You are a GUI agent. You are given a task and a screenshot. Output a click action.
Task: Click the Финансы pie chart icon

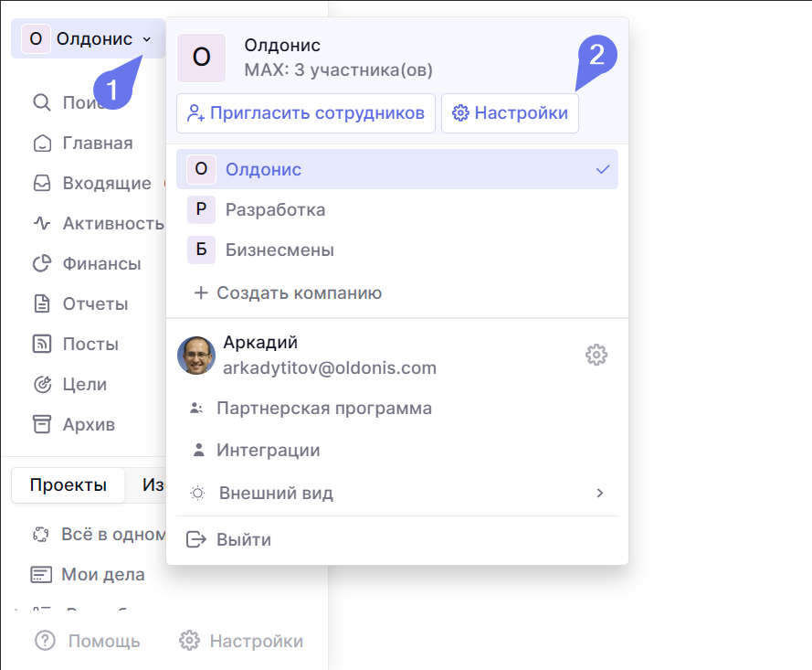(x=41, y=264)
